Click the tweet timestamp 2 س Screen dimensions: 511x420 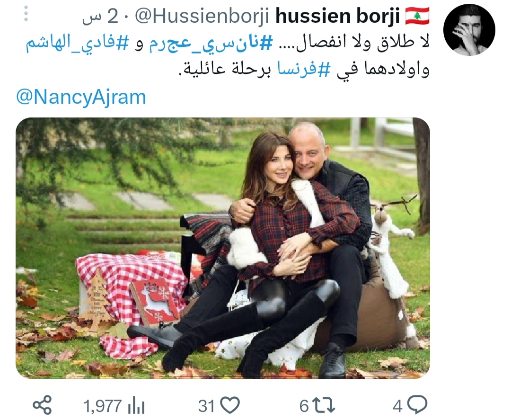coord(100,16)
